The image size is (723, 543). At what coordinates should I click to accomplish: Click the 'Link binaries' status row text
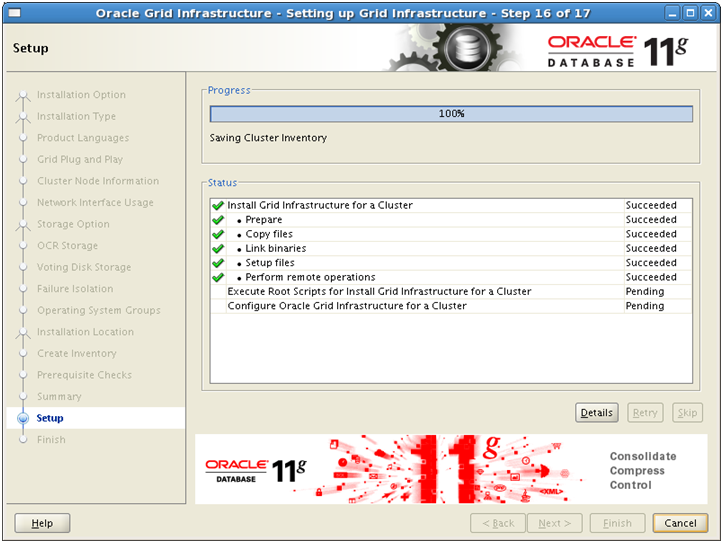pos(276,248)
